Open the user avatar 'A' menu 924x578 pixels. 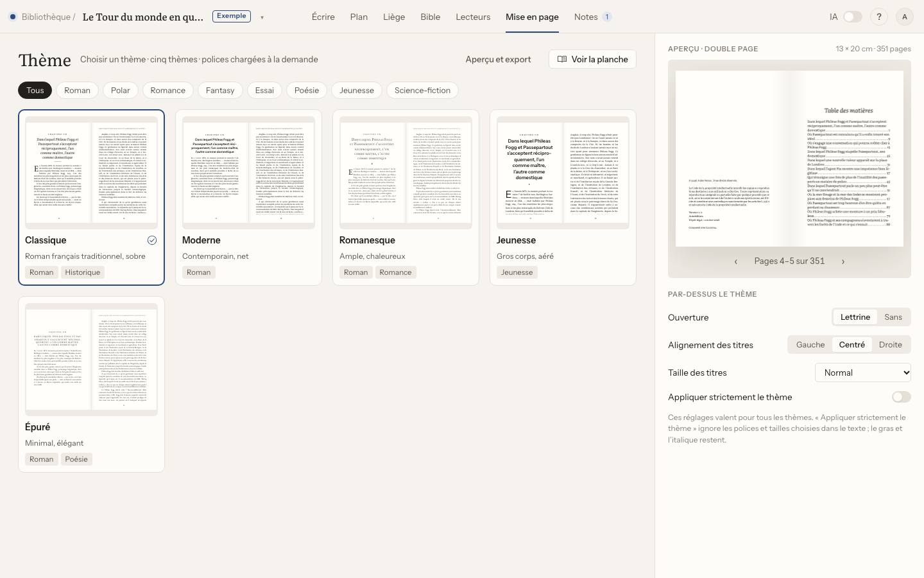point(905,17)
